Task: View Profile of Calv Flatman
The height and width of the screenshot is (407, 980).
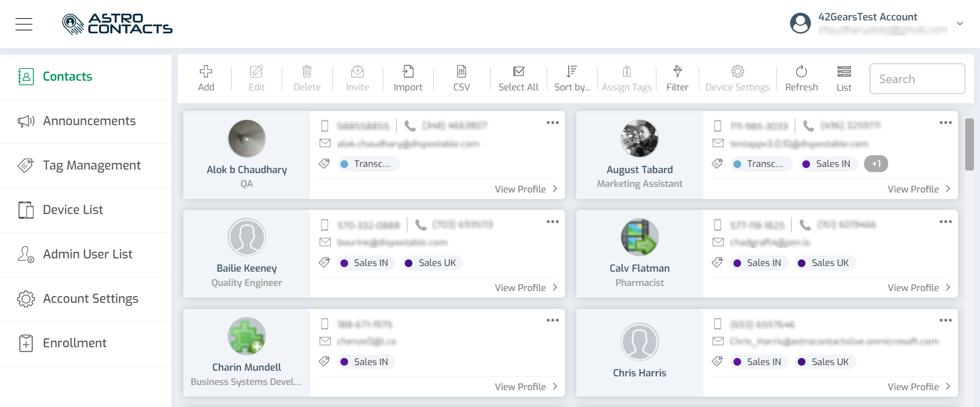Action: pos(919,288)
